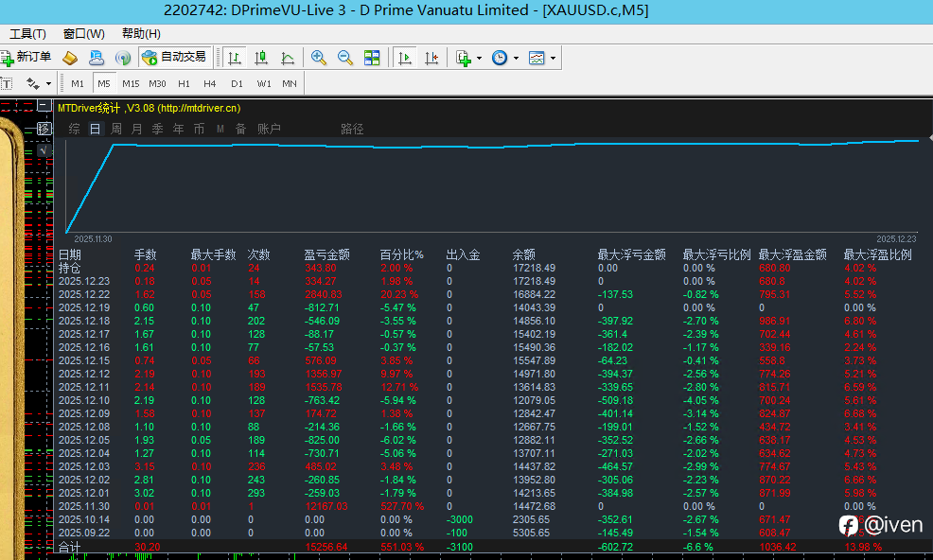Switch chart to line chart mode
933x560 pixels.
[287, 58]
